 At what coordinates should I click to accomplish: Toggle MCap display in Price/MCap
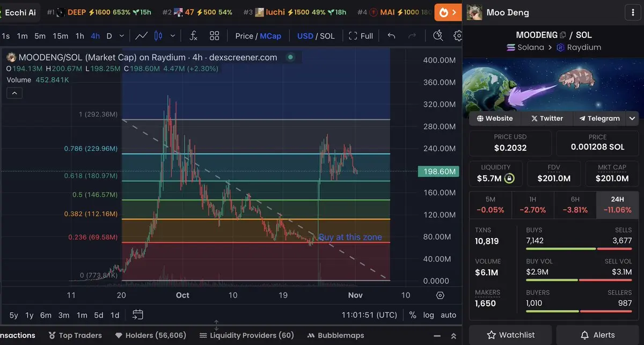point(270,36)
